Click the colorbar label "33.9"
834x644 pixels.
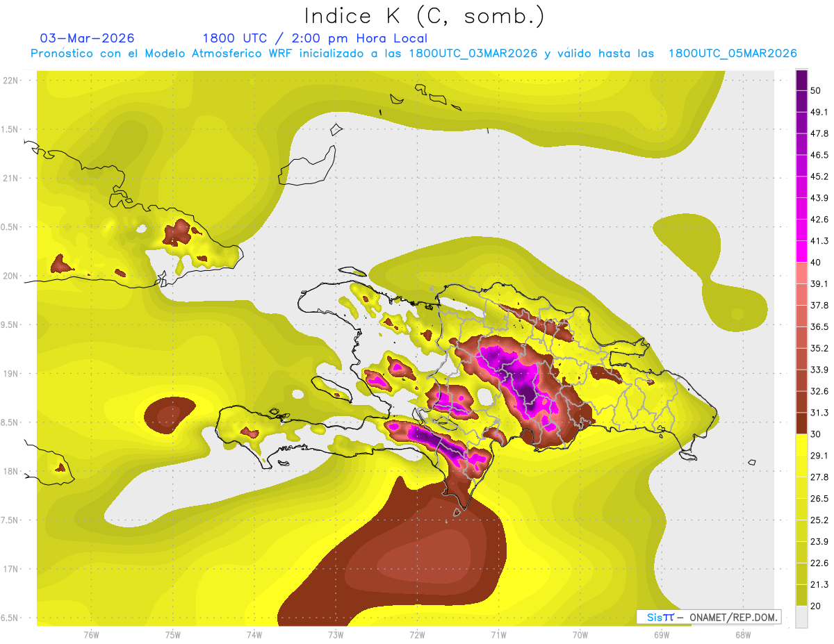pos(819,370)
